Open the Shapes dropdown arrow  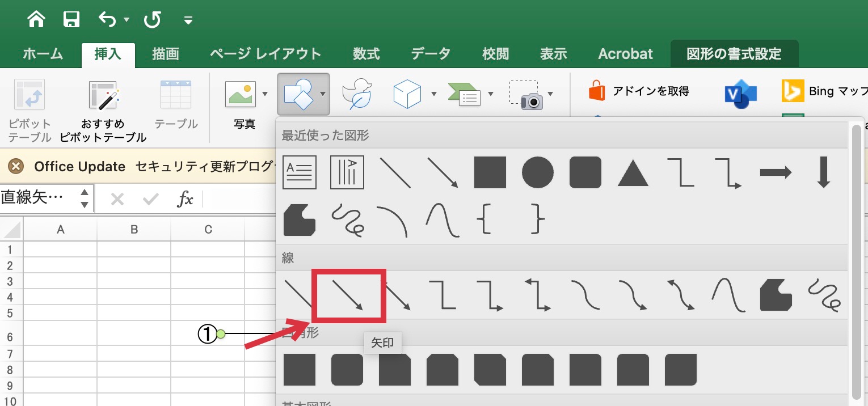(x=323, y=94)
